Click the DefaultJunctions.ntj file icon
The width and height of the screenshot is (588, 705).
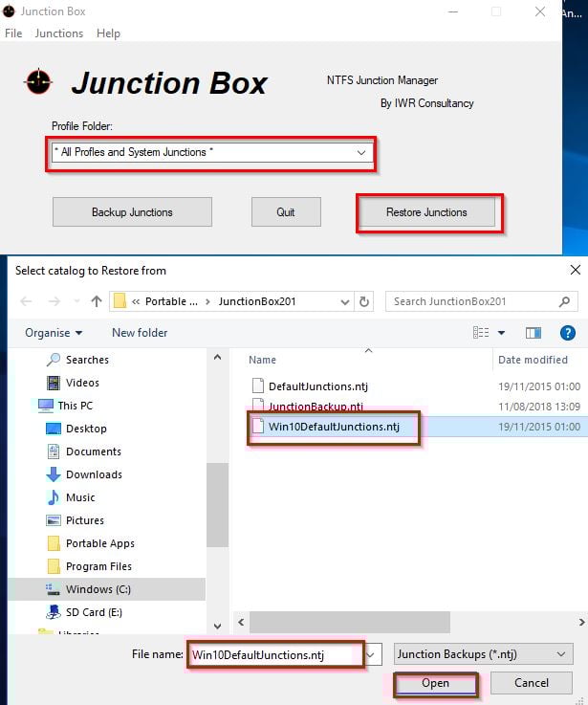click(257, 386)
